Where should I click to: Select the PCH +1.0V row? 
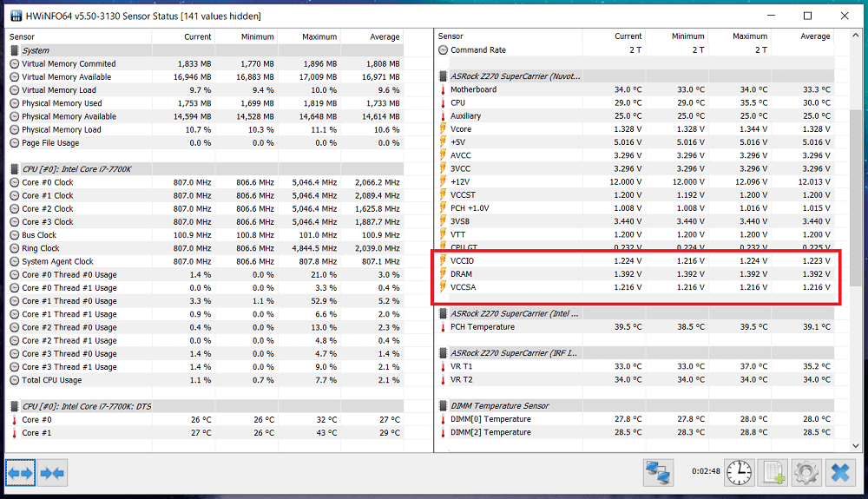(635, 208)
